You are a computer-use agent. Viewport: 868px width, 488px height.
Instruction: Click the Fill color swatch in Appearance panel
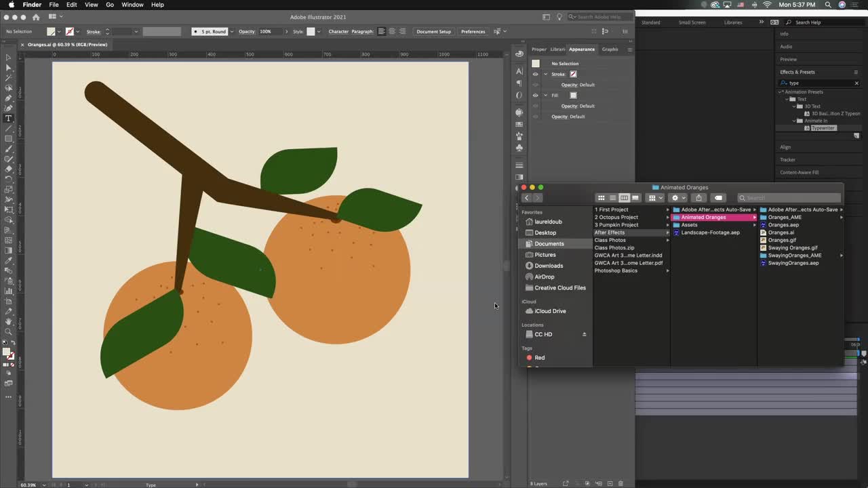(x=573, y=96)
